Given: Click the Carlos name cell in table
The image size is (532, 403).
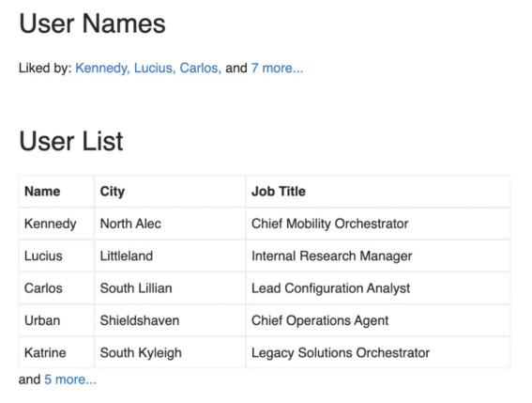Looking at the screenshot, I should 56,288.
